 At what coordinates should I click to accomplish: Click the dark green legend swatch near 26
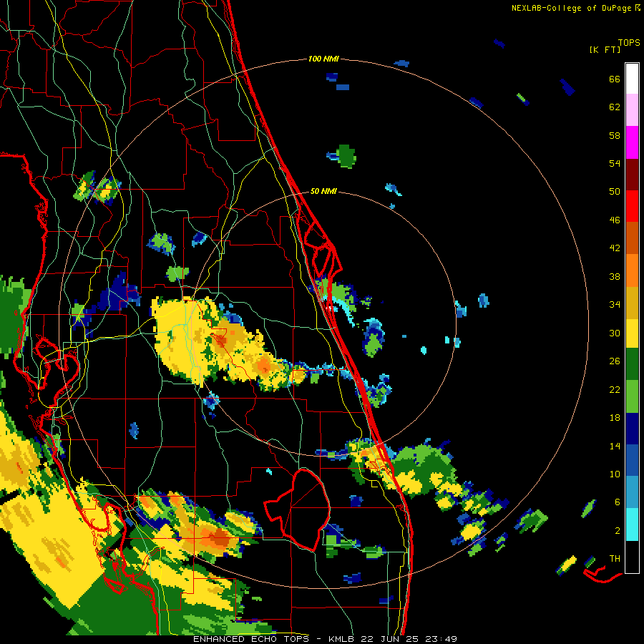[632, 364]
